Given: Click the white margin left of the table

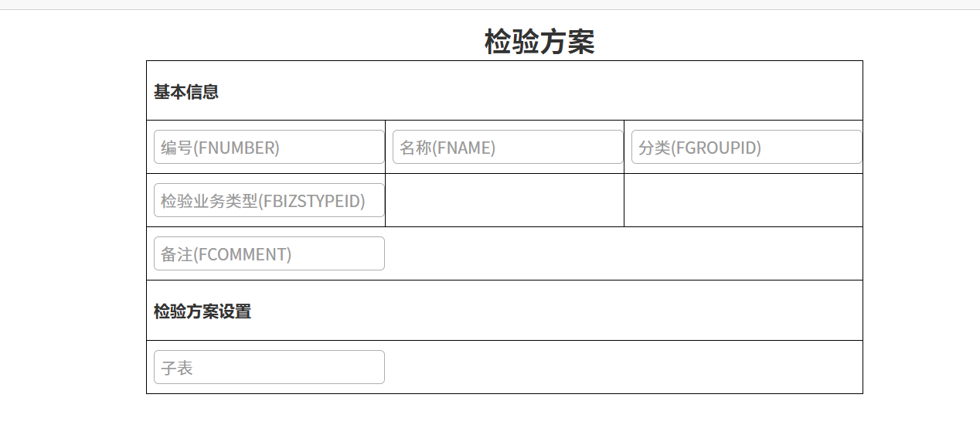Looking at the screenshot, I should tap(73, 232).
